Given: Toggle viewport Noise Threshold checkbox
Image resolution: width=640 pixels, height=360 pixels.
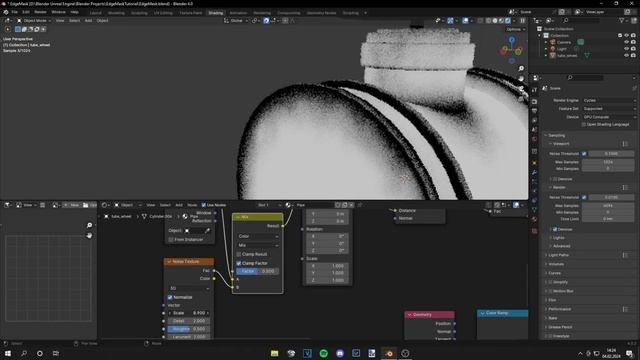Looking at the screenshot, I should pos(584,153).
